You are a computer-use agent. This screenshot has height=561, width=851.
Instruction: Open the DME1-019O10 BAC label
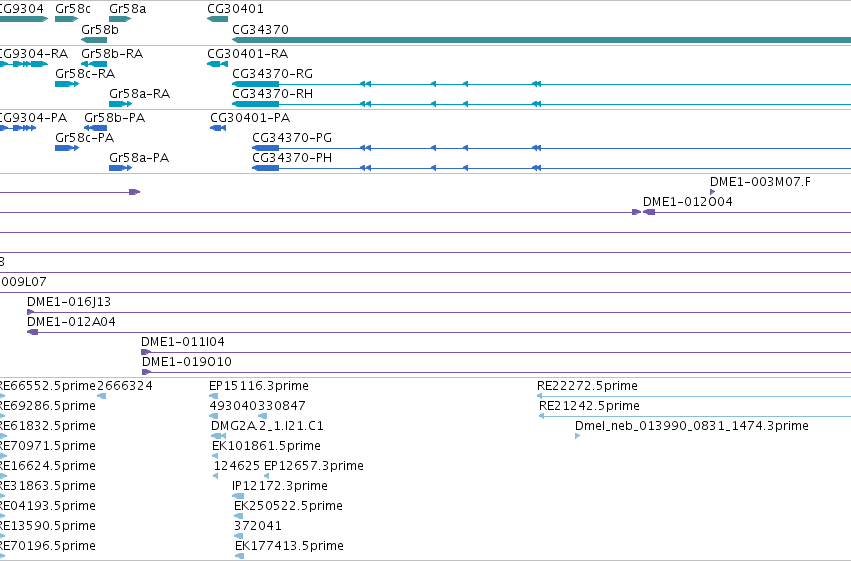coord(187,362)
